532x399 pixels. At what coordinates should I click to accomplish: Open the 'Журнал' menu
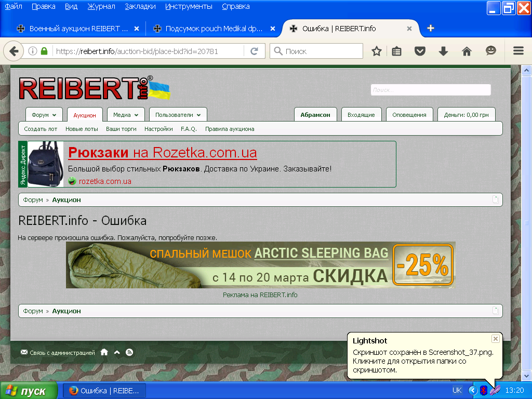coord(101,6)
